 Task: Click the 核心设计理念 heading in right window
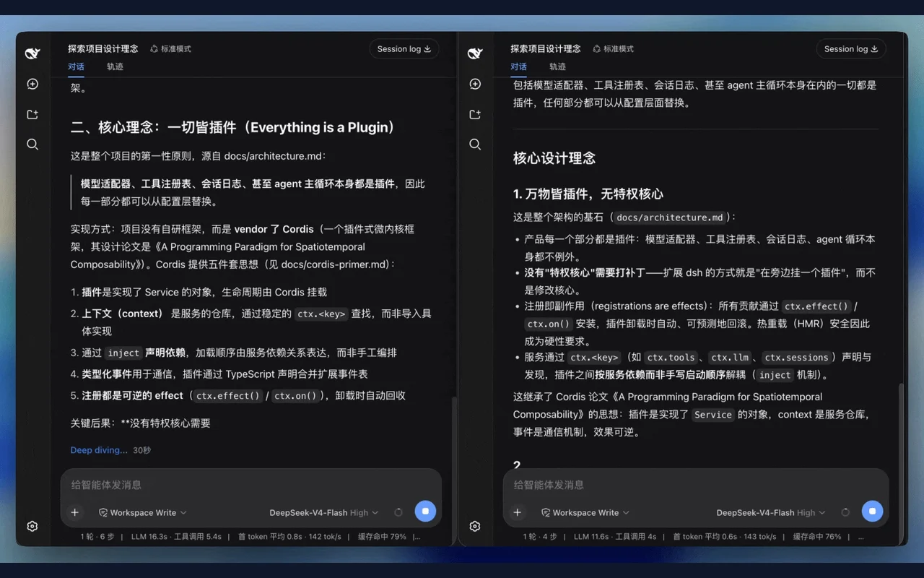554,158
